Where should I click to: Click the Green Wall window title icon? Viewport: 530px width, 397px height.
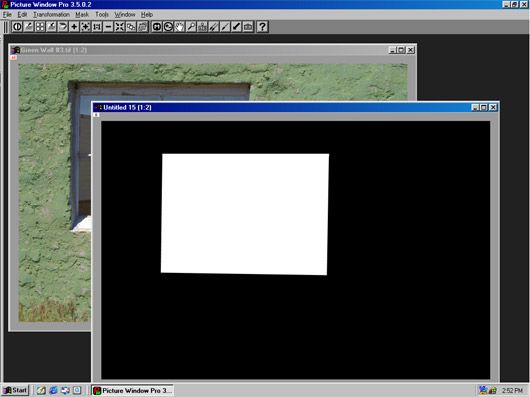coord(16,50)
